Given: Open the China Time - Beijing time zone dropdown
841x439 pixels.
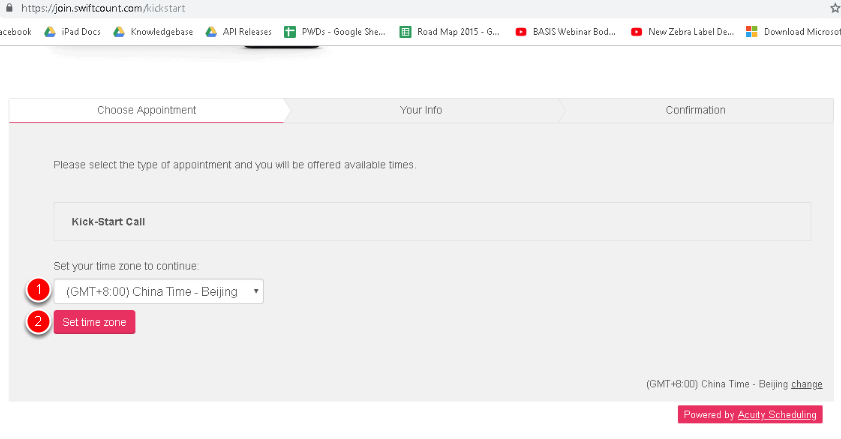Looking at the screenshot, I should [x=159, y=291].
